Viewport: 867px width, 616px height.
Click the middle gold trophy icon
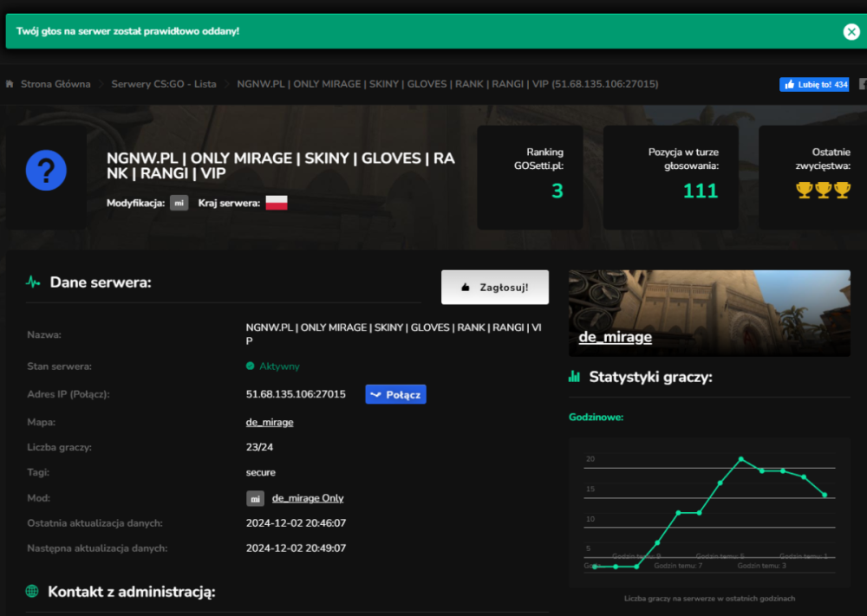coord(824,190)
